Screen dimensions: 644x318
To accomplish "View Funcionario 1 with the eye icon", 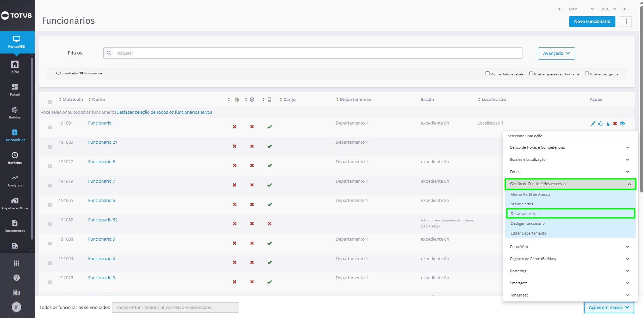I will click(x=622, y=123).
